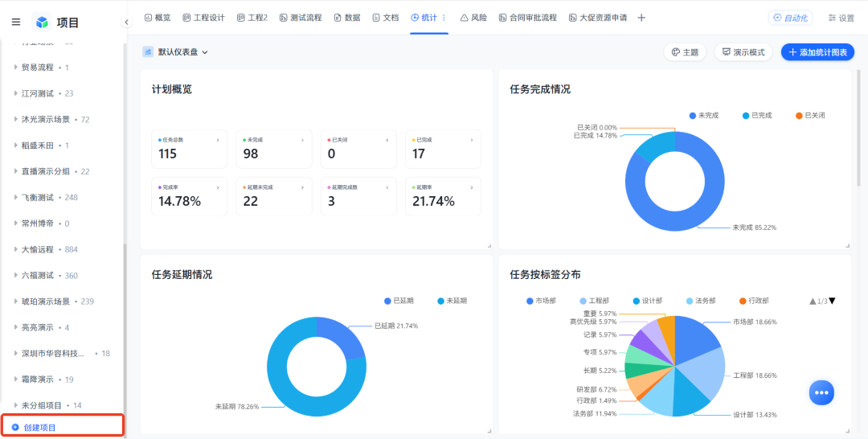The height and width of the screenshot is (439, 868).
Task: Expand the 江河测试 project group
Action: pos(16,93)
